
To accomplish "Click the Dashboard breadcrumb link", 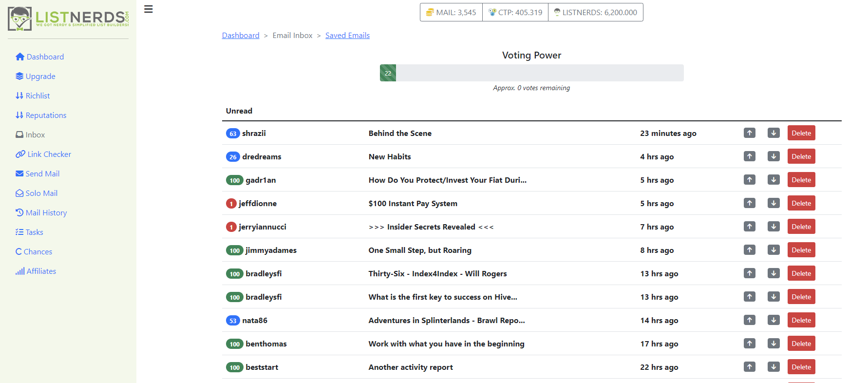I will tap(241, 35).
